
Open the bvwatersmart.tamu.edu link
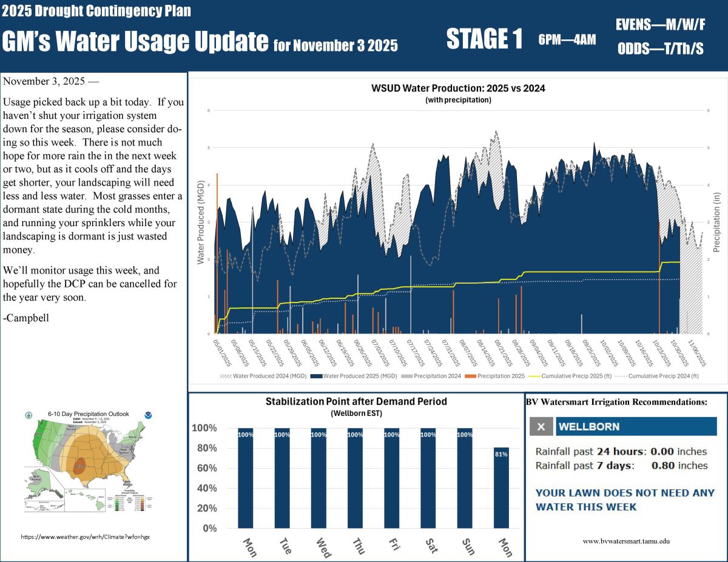[626, 541]
